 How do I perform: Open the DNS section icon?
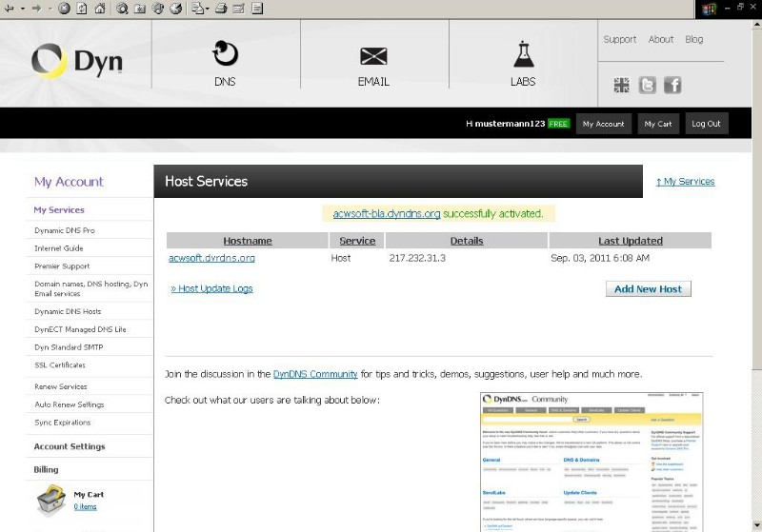225,54
